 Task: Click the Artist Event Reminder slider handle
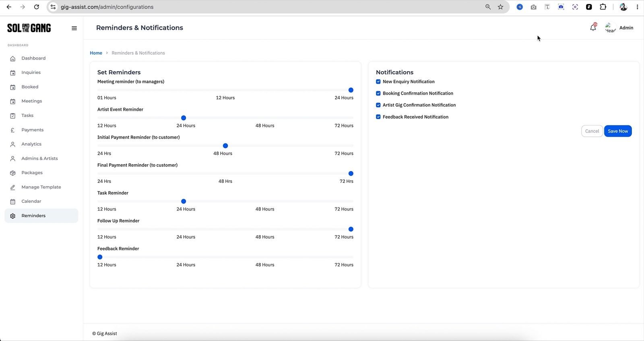184,118
